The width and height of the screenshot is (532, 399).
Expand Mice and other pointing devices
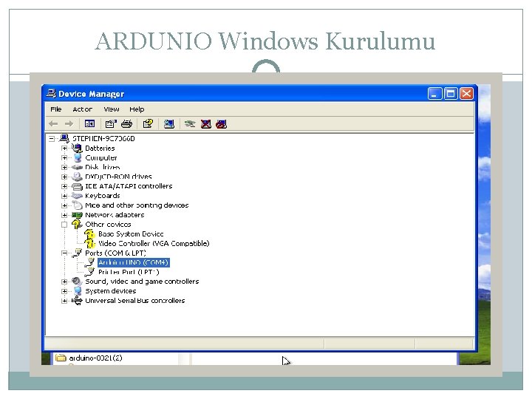pos(64,205)
